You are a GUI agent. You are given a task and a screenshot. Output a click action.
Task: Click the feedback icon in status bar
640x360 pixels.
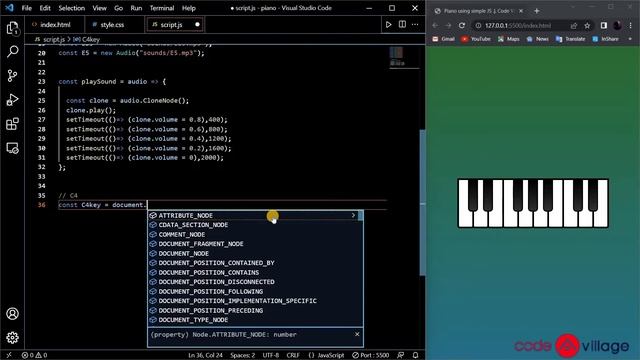tap(401, 355)
